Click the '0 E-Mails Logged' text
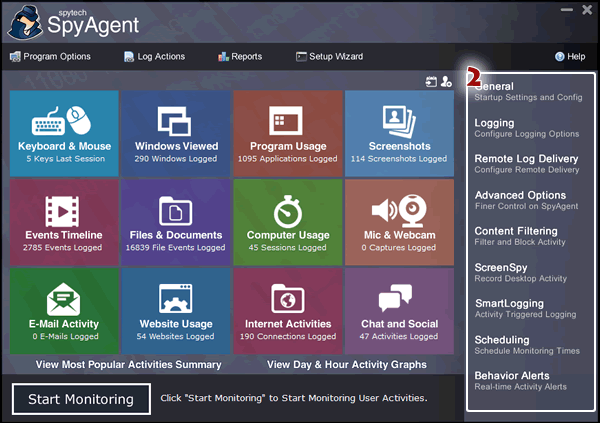The height and width of the screenshot is (423, 600). coord(65,336)
